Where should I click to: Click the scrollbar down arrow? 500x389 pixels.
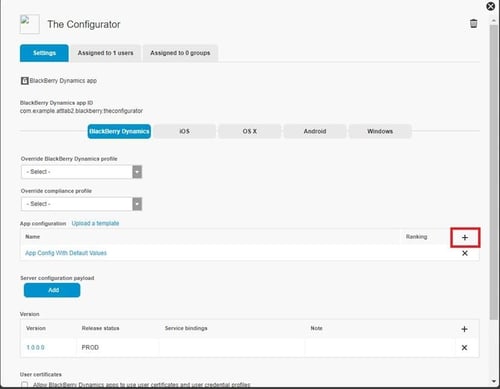coord(494,381)
